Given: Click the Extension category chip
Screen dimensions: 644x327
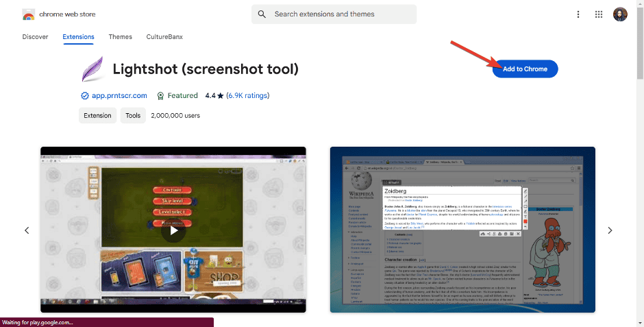Looking at the screenshot, I should 98,115.
